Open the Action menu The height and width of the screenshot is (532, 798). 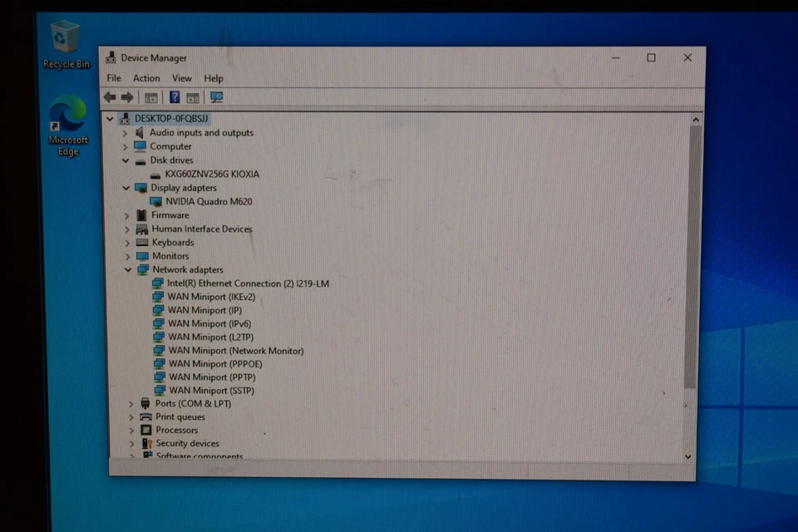[146, 78]
